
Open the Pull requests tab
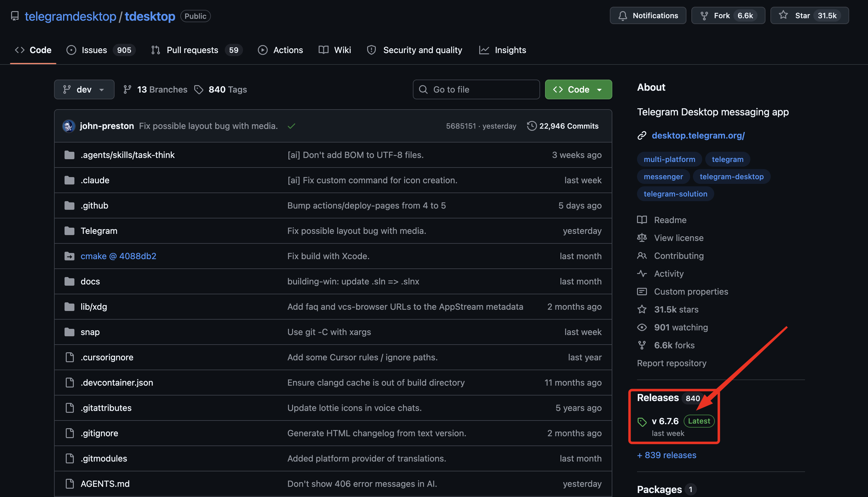(x=192, y=50)
